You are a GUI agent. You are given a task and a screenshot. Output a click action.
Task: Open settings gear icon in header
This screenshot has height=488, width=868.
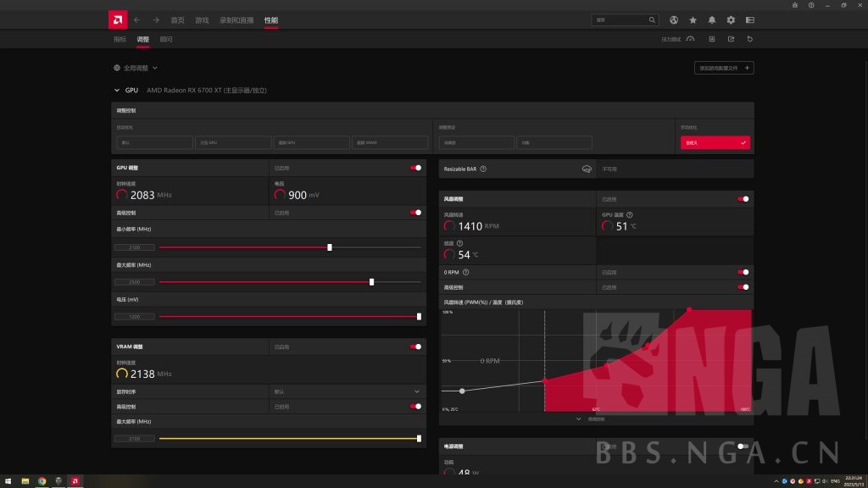coord(731,19)
